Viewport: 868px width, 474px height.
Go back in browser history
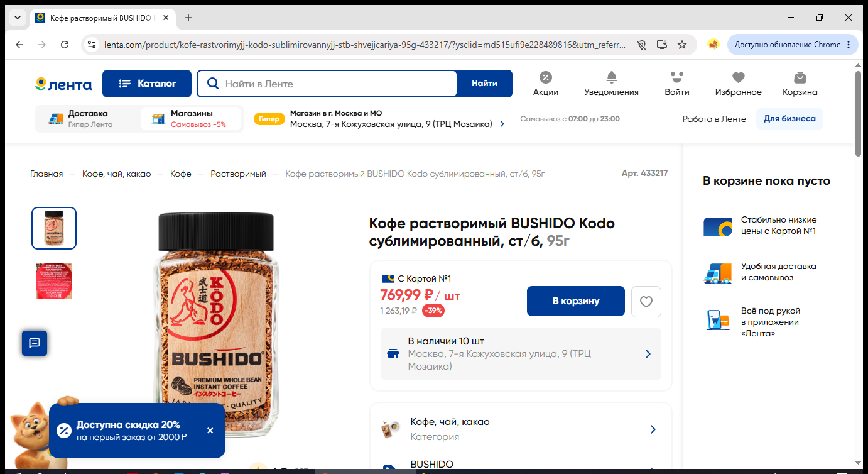coord(19,45)
